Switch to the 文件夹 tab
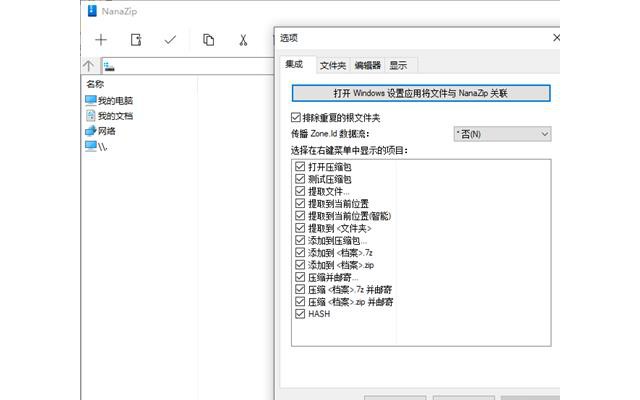The height and width of the screenshot is (400, 640). coord(333,65)
